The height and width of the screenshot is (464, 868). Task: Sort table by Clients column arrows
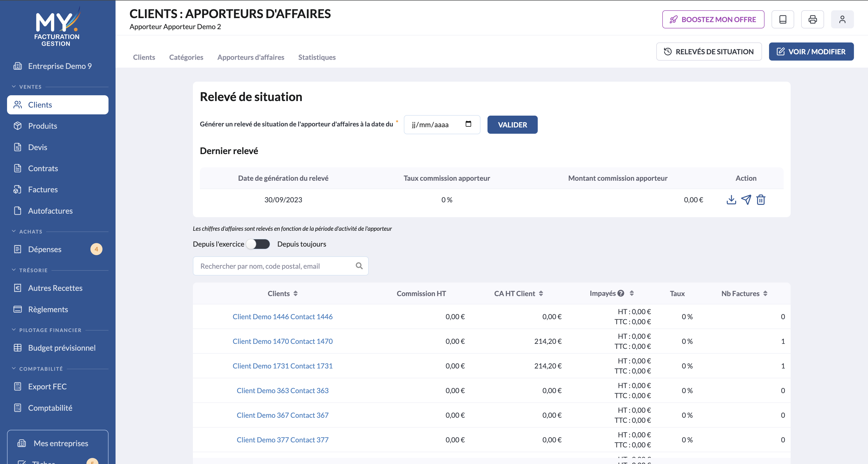point(296,293)
